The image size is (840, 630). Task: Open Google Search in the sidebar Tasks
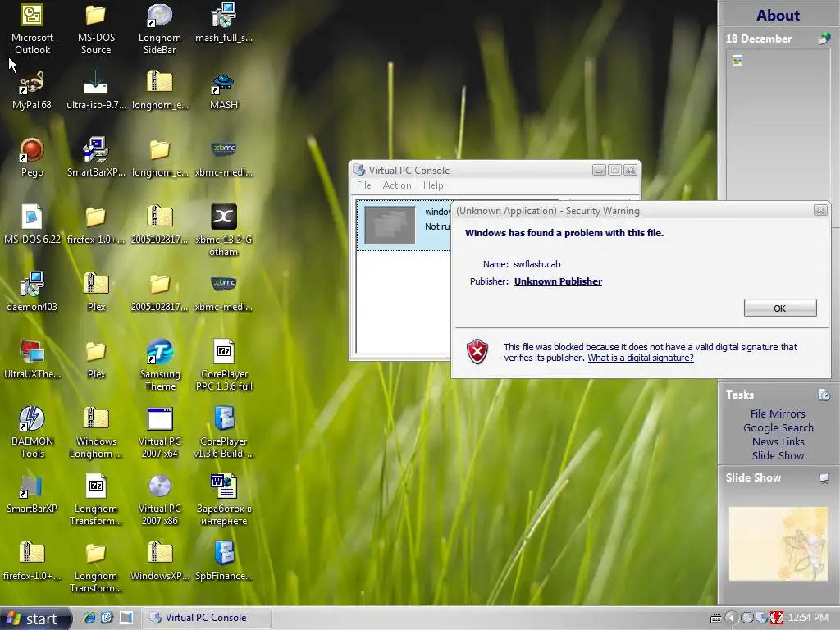(x=778, y=427)
